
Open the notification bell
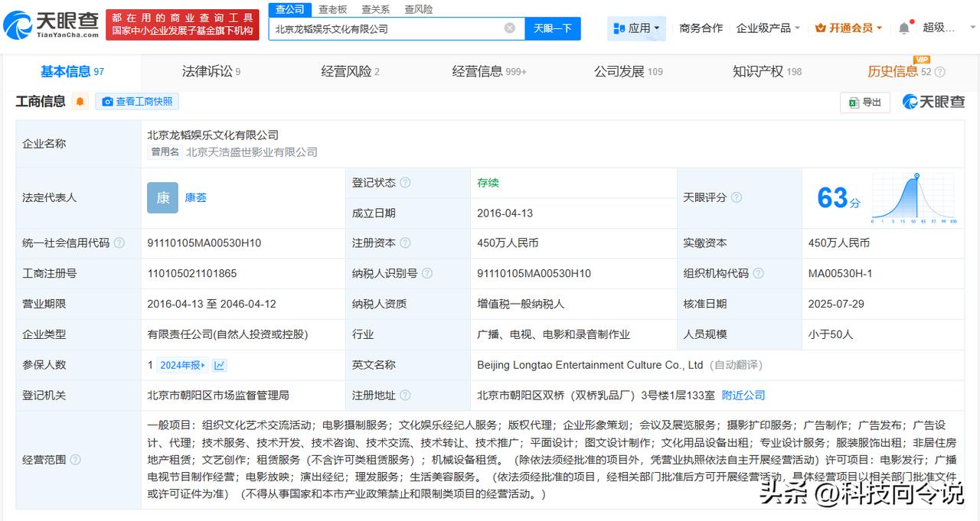(x=904, y=28)
